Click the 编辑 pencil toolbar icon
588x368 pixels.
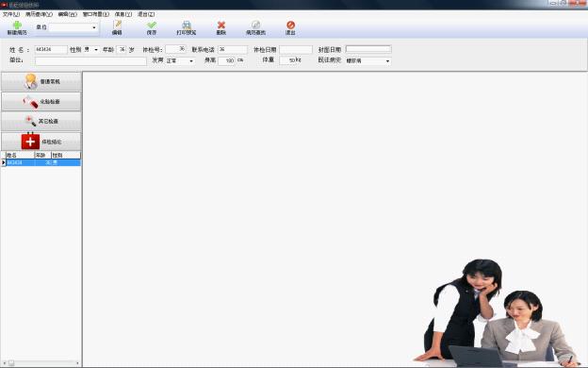click(118, 25)
